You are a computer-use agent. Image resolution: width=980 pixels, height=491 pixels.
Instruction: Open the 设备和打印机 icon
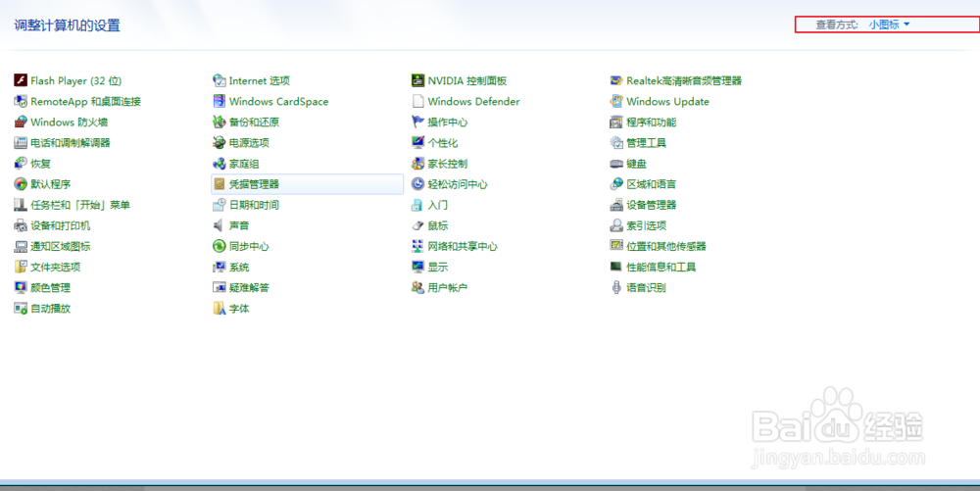[x=21, y=225]
